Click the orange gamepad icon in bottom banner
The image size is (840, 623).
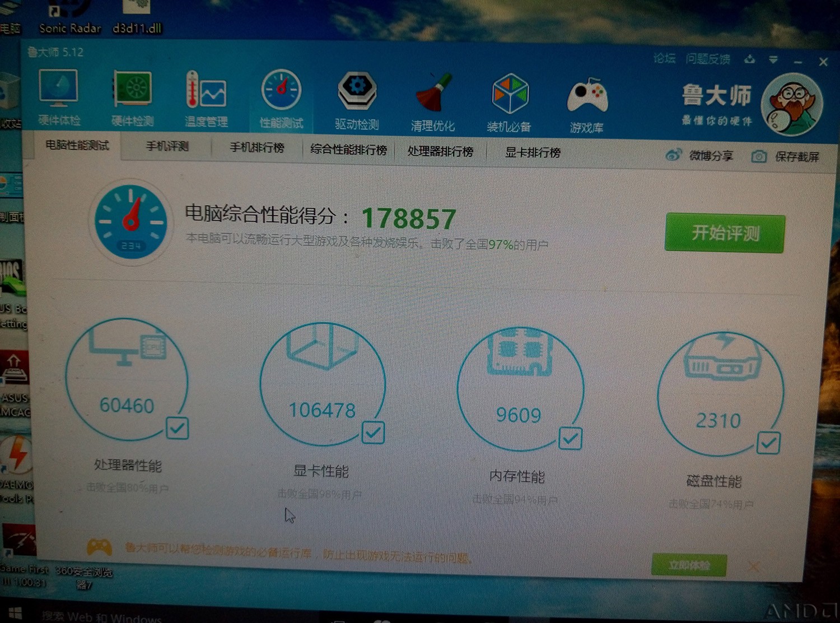pos(99,546)
